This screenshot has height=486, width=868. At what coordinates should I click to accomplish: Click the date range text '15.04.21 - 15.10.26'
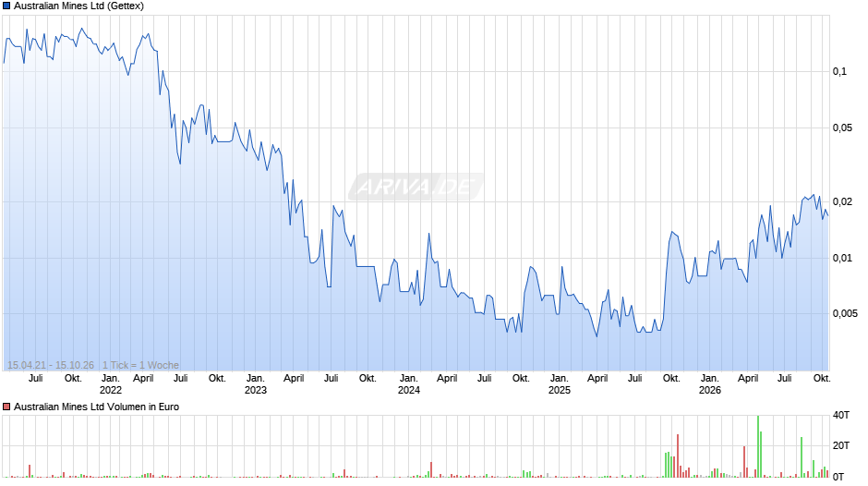(x=51, y=365)
